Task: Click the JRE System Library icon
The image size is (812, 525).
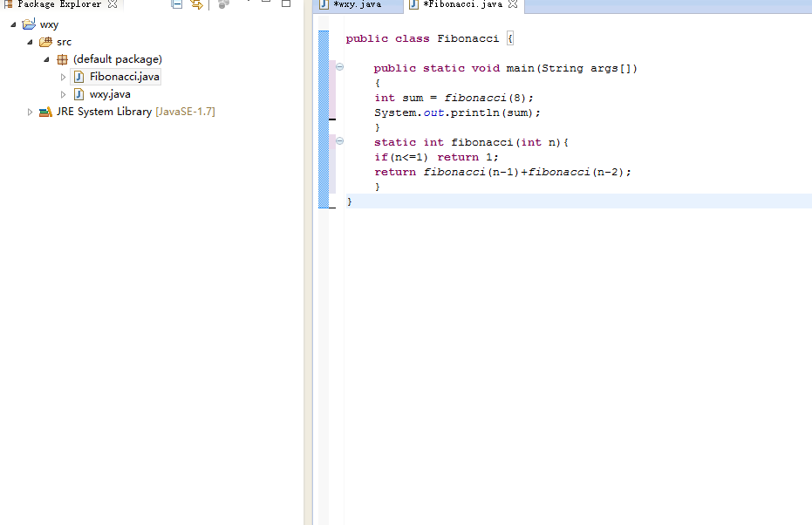Action: point(45,112)
